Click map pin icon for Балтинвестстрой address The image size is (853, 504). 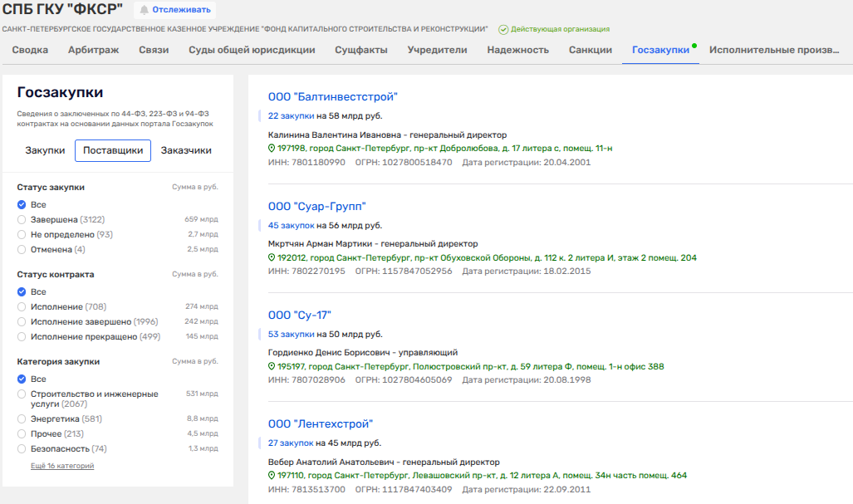pyautogui.click(x=272, y=149)
